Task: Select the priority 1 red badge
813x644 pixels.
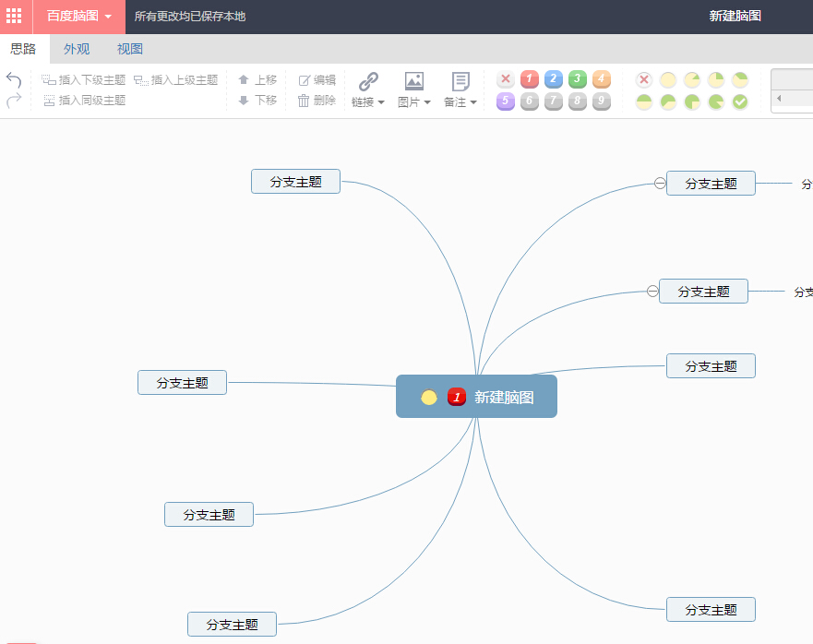Action: coord(529,79)
